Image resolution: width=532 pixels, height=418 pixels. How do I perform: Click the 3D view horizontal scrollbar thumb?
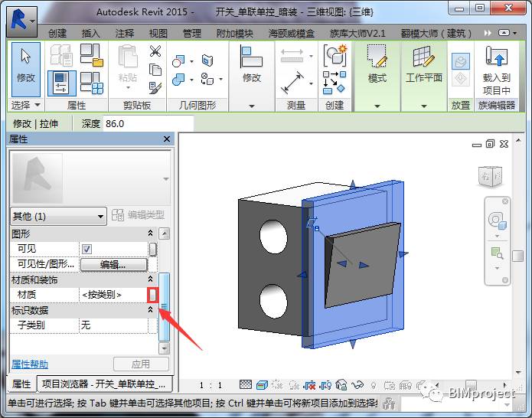coord(471,385)
